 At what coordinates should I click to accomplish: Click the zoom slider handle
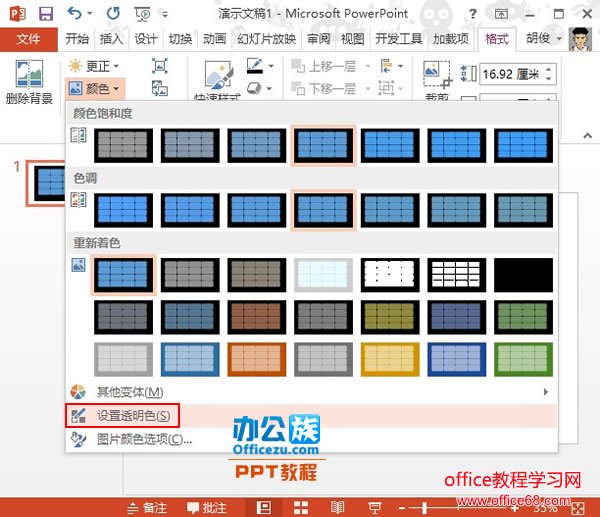[424, 508]
